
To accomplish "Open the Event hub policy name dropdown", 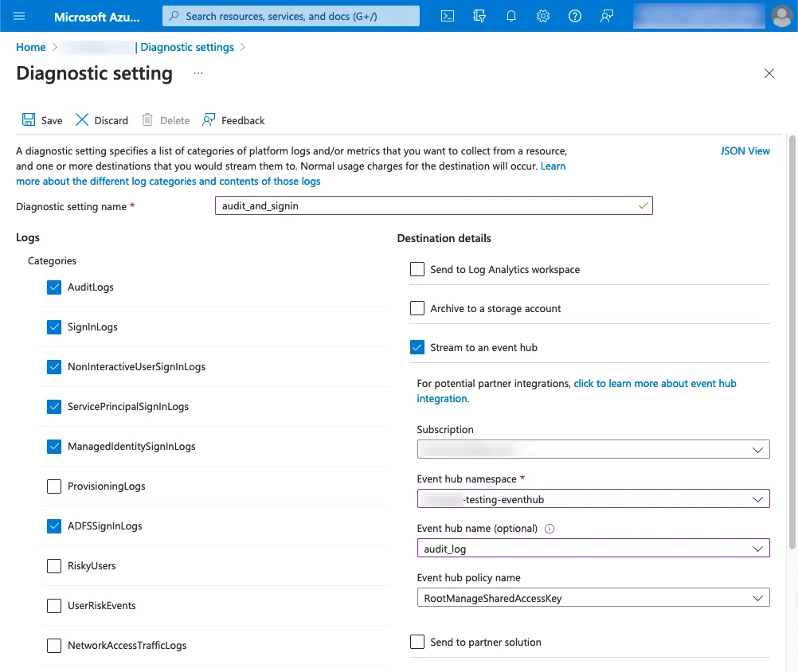I will click(x=593, y=598).
